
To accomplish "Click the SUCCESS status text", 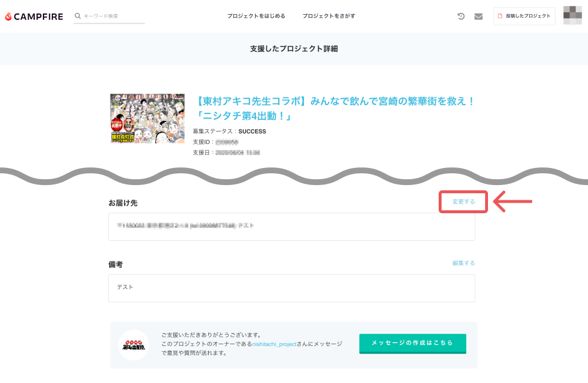I will (x=252, y=132).
